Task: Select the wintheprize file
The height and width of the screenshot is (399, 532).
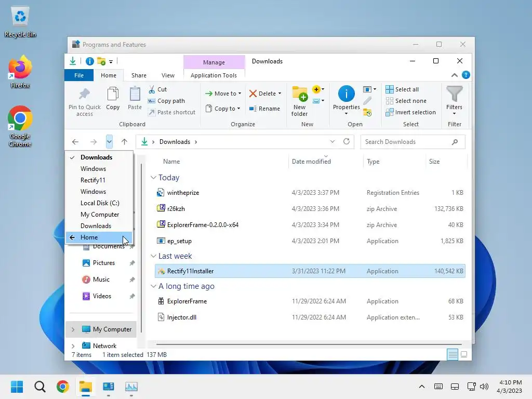Action: point(310,193)
